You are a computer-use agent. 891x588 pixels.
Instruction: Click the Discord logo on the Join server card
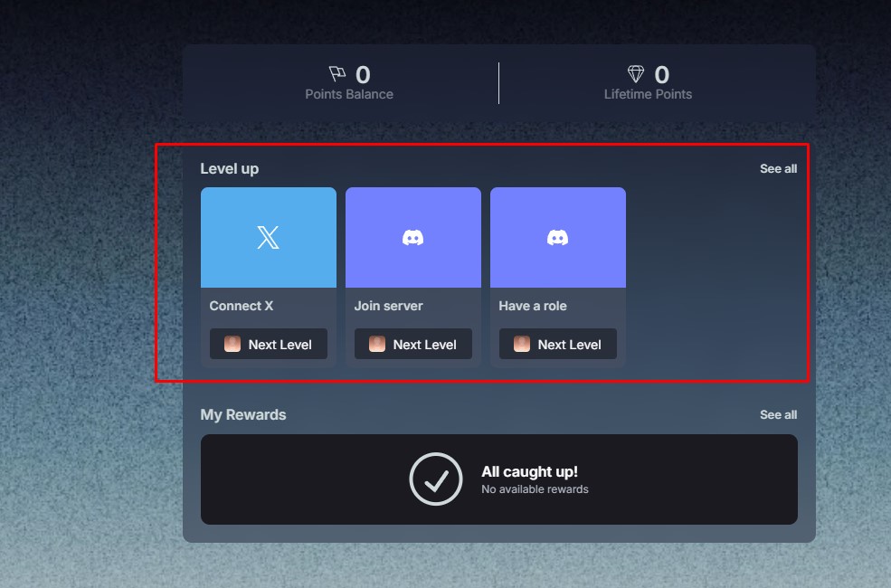coord(412,238)
